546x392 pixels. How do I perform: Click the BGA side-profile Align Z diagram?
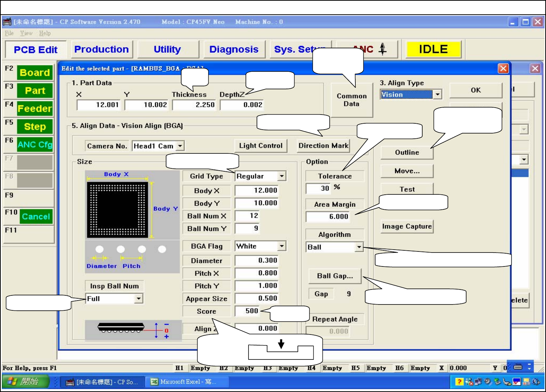(133, 330)
